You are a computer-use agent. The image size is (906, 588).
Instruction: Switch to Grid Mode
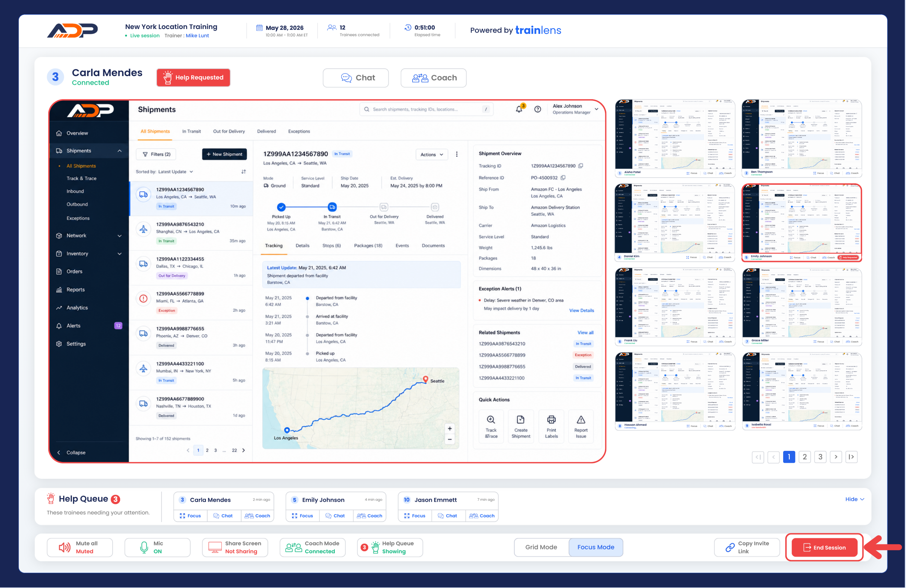click(541, 547)
